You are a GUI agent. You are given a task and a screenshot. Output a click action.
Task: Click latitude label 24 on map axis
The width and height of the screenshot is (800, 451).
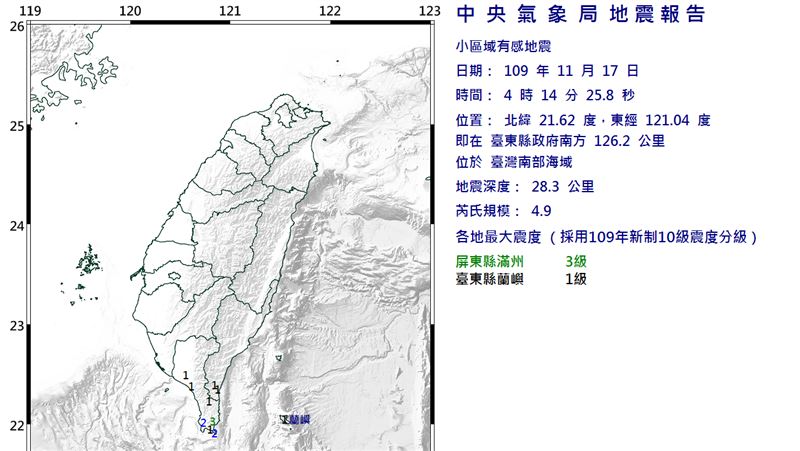17,226
